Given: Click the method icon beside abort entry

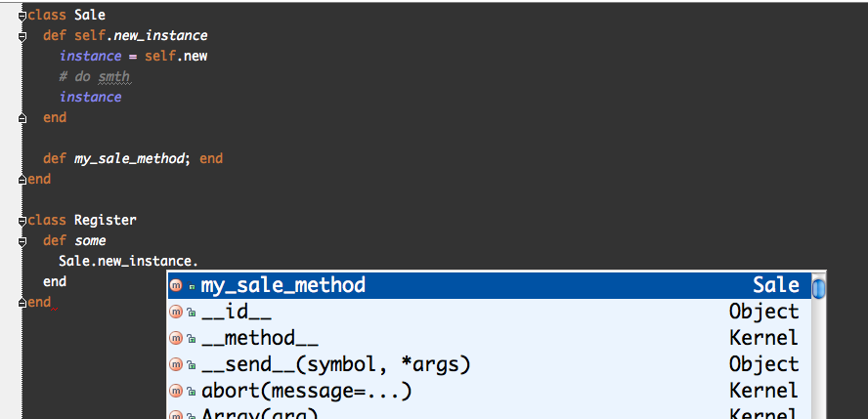Looking at the screenshot, I should pyautogui.click(x=176, y=391).
